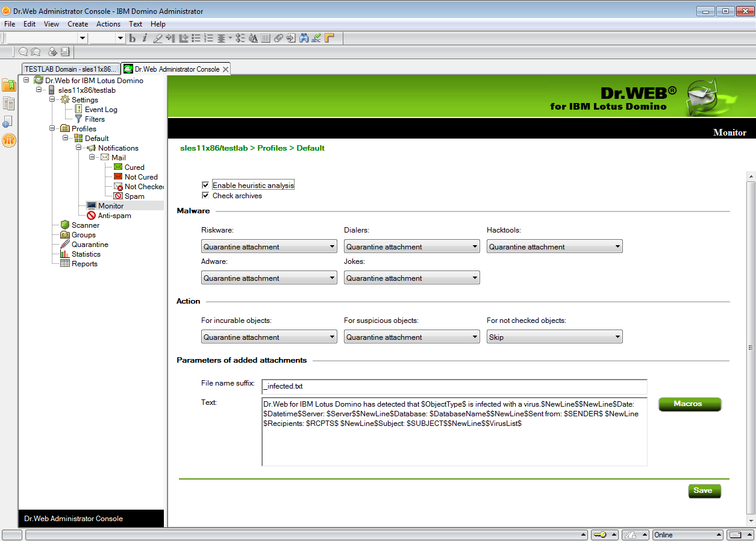
Task: Apply bulleted list from toolbar
Action: (196, 38)
